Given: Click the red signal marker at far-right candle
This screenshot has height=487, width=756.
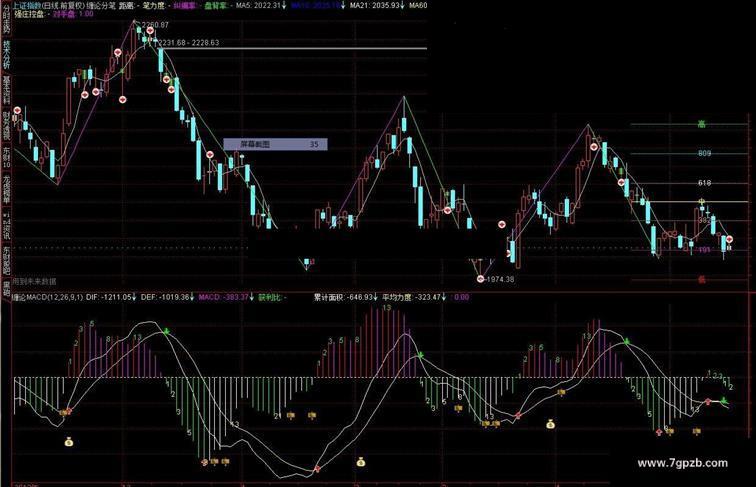Looking at the screenshot, I should pos(729,240).
